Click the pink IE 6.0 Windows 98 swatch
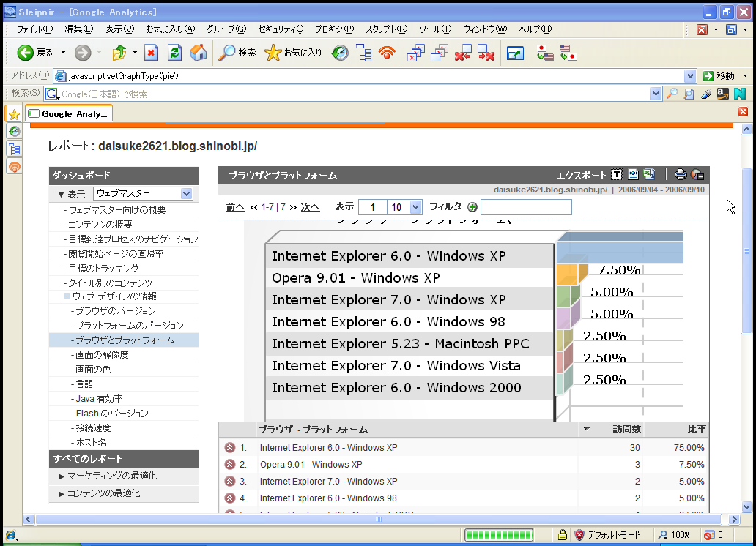This screenshot has height=546, width=756. click(x=568, y=318)
